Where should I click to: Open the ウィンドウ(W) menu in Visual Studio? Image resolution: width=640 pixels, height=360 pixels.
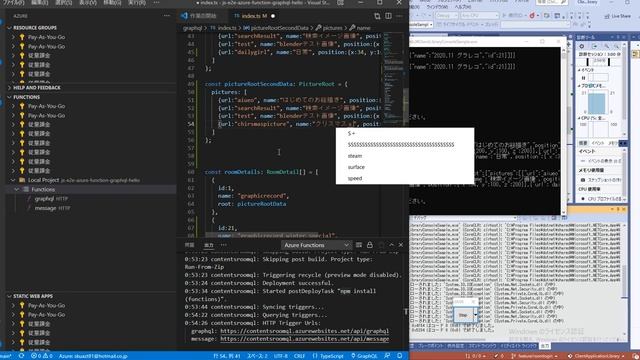437,7
